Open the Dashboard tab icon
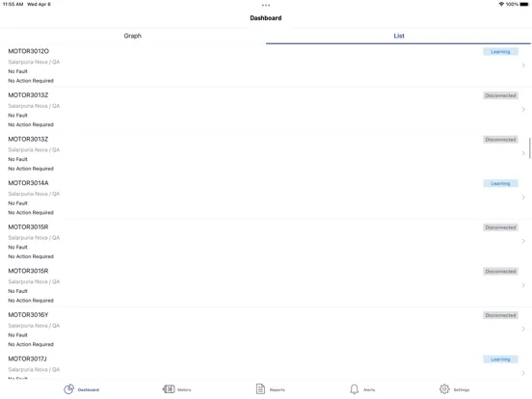 tap(68, 389)
